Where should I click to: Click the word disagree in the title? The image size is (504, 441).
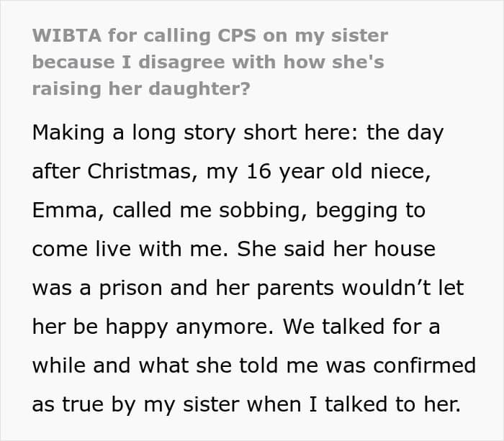pyautogui.click(x=181, y=63)
